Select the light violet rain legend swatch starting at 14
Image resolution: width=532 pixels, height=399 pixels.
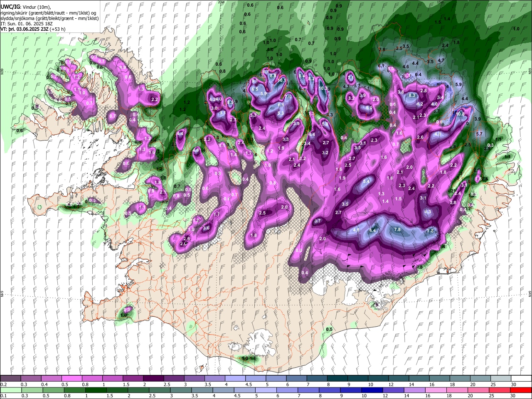(x=414, y=390)
